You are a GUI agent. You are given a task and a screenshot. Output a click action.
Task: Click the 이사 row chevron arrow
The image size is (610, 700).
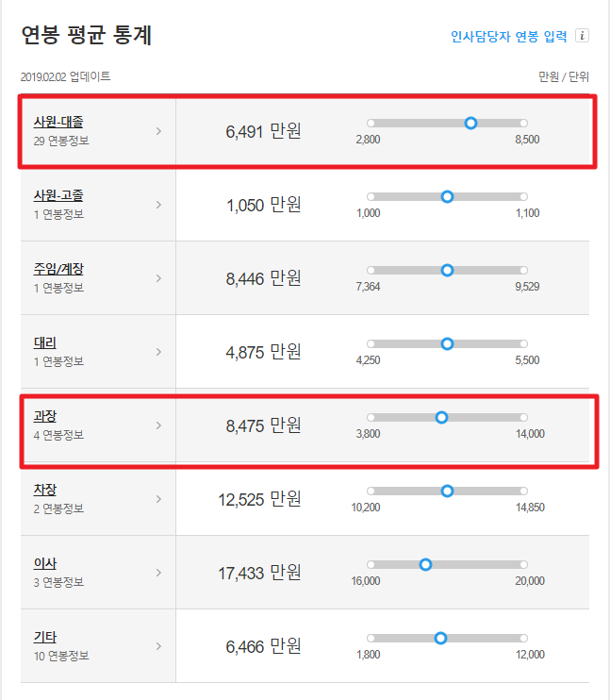pos(158,573)
